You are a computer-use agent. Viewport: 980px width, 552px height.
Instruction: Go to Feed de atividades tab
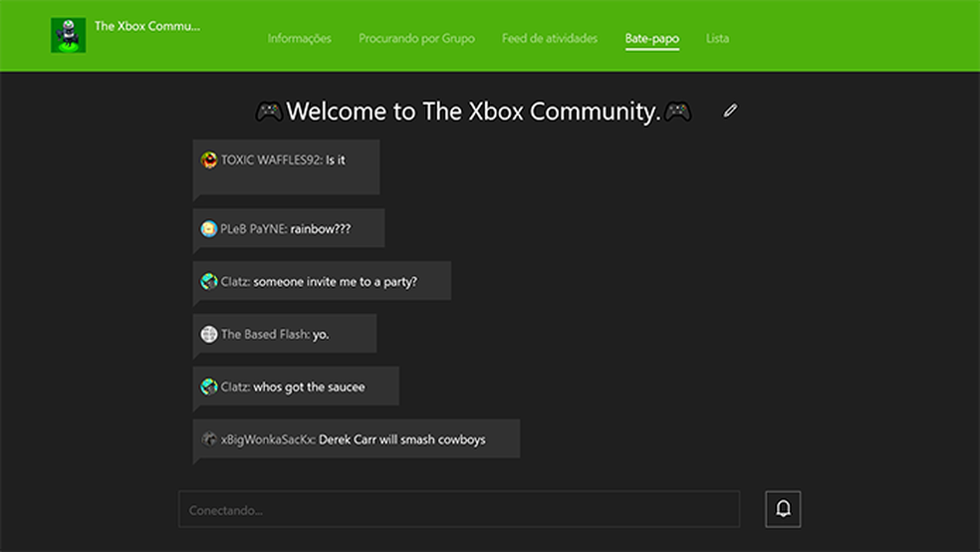tap(550, 38)
